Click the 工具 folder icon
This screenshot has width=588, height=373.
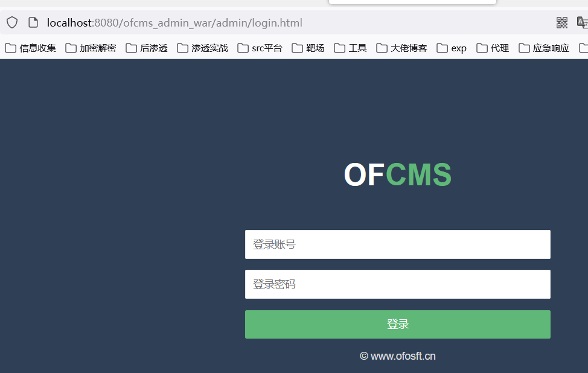(x=339, y=48)
